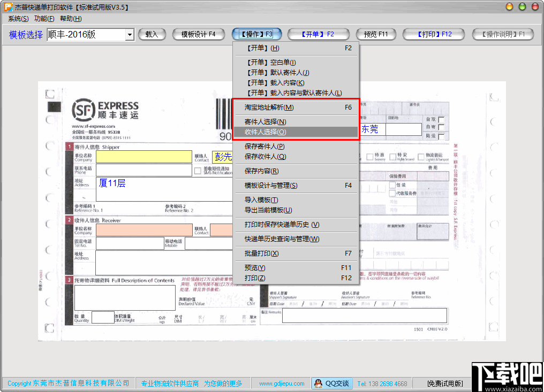Select 预览(Y) F11 menu item
The width and height of the screenshot is (544, 392).
pyautogui.click(x=296, y=268)
